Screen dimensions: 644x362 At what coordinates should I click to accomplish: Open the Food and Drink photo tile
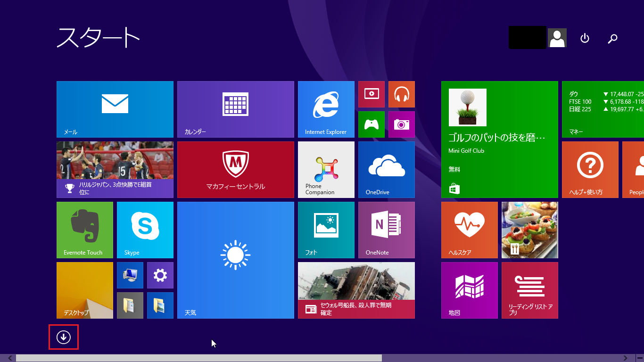coord(530,230)
